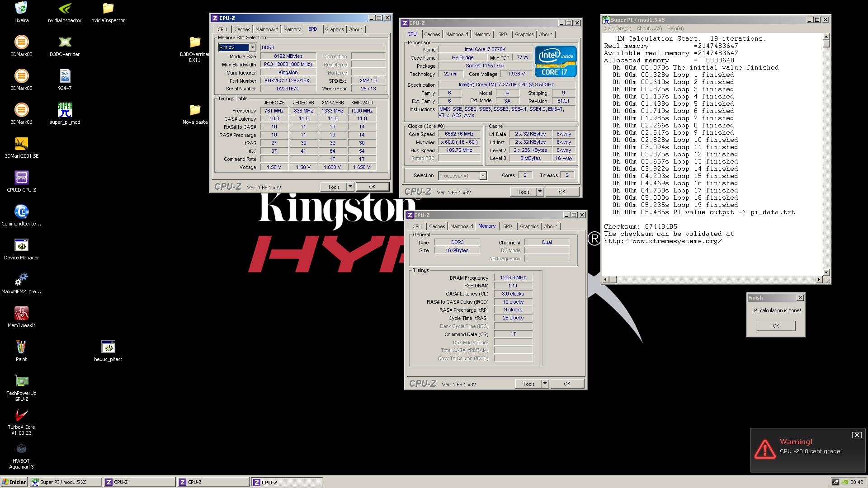
Task: Confirm PI calculation done dialog with OK
Action: [x=776, y=326]
